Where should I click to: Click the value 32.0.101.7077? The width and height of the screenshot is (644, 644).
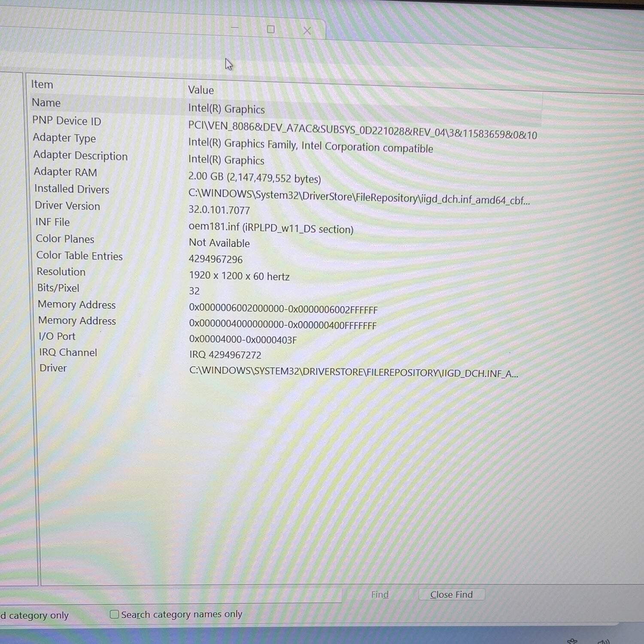click(219, 210)
